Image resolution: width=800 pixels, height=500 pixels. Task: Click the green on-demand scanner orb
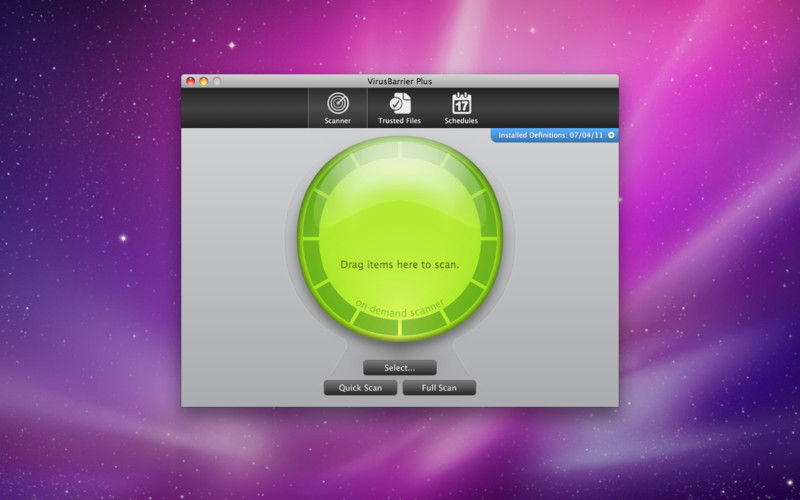pos(400,237)
